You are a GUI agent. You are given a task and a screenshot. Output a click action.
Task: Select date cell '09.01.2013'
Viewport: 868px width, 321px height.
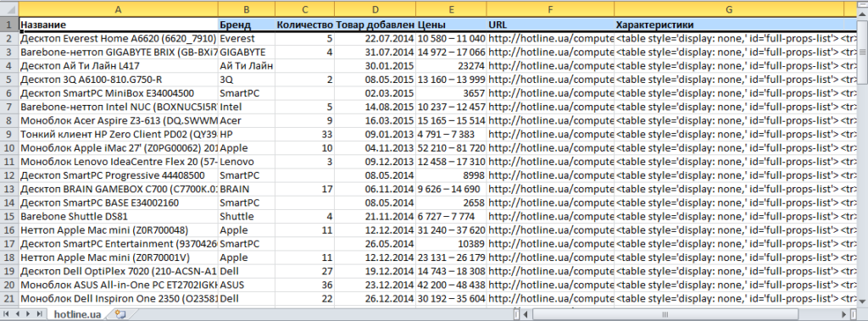[375, 134]
